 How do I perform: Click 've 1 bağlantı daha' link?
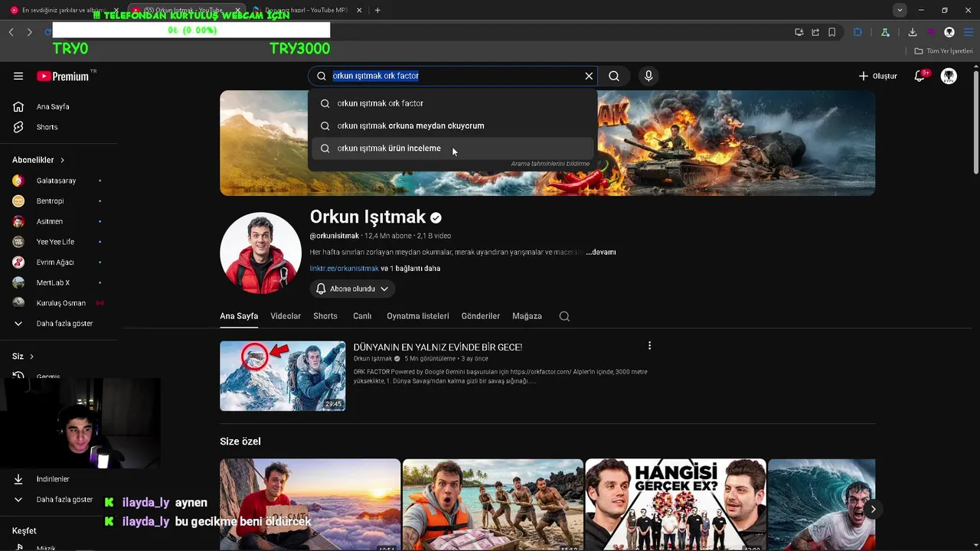(x=410, y=269)
